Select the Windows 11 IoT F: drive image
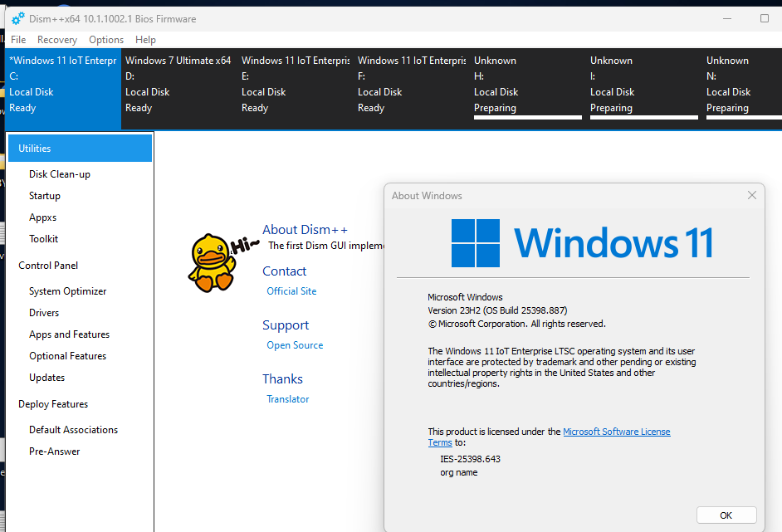Image resolution: width=782 pixels, height=532 pixels. 412,89
